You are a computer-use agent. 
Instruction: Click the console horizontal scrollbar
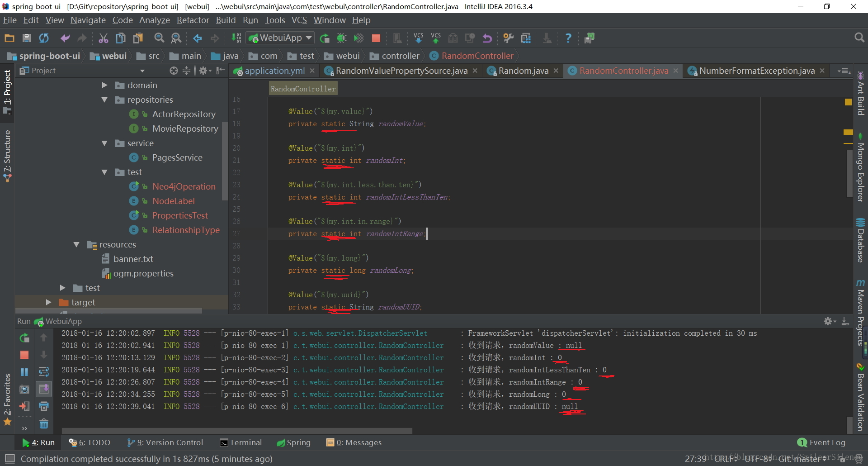point(237,431)
